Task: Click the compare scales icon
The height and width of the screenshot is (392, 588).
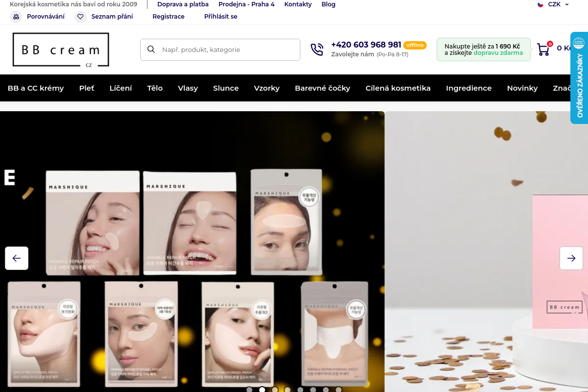Action: (x=16, y=17)
